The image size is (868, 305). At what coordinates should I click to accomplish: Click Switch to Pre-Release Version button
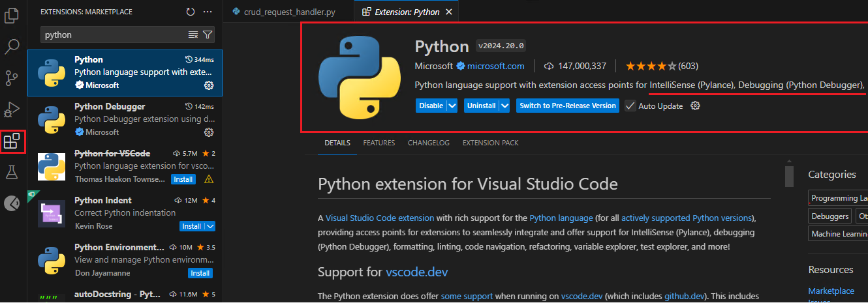[x=568, y=106]
